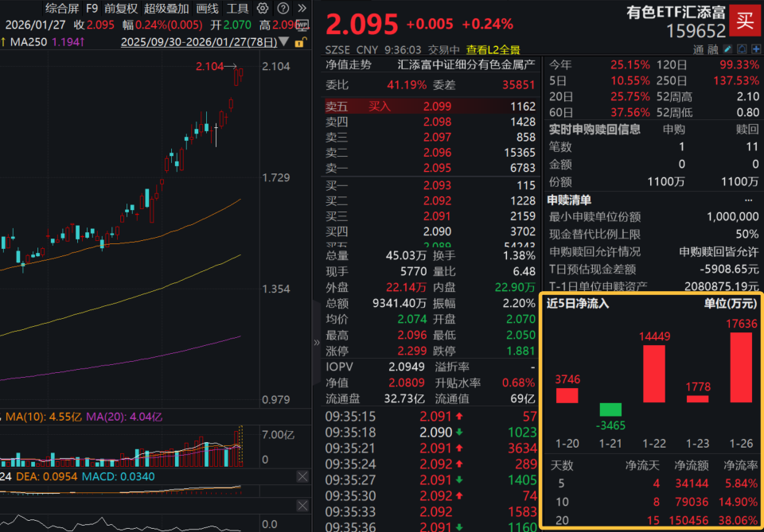Open the 查看L2全景 link
The image size is (764, 532).
[493, 48]
